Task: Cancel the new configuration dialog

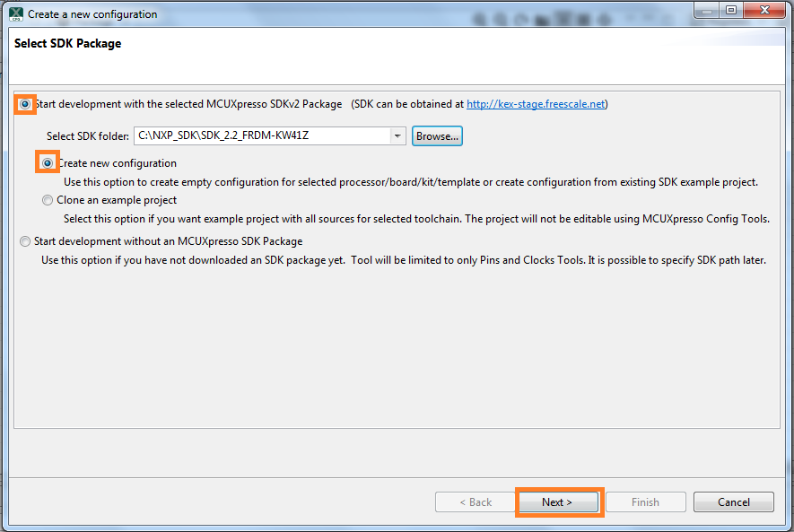Action: pyautogui.click(x=734, y=502)
